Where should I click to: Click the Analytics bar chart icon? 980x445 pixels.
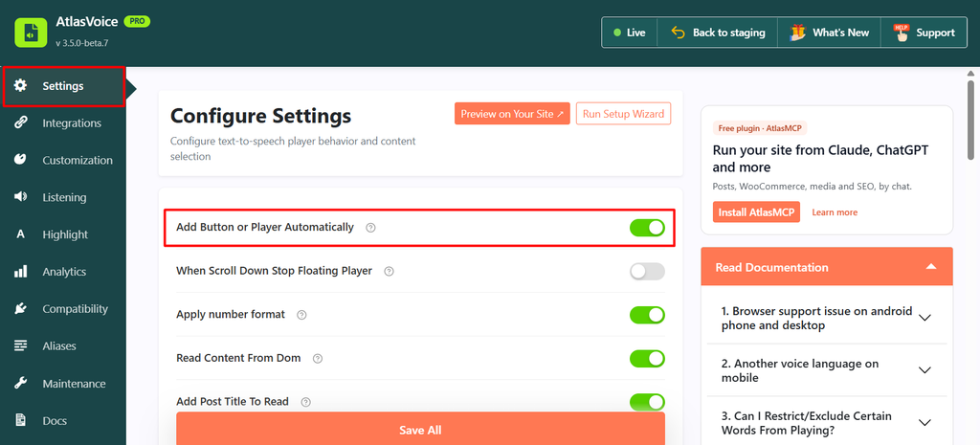point(21,272)
